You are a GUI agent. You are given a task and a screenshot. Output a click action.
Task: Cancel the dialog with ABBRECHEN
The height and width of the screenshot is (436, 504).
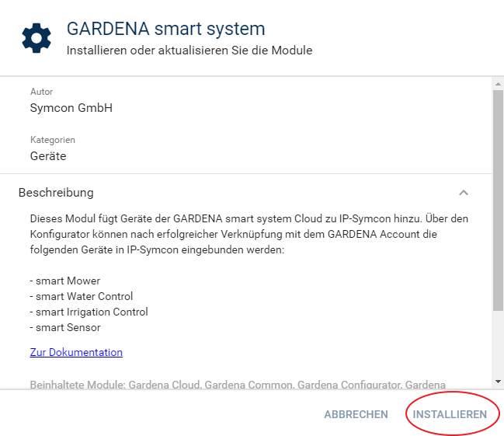[356, 414]
